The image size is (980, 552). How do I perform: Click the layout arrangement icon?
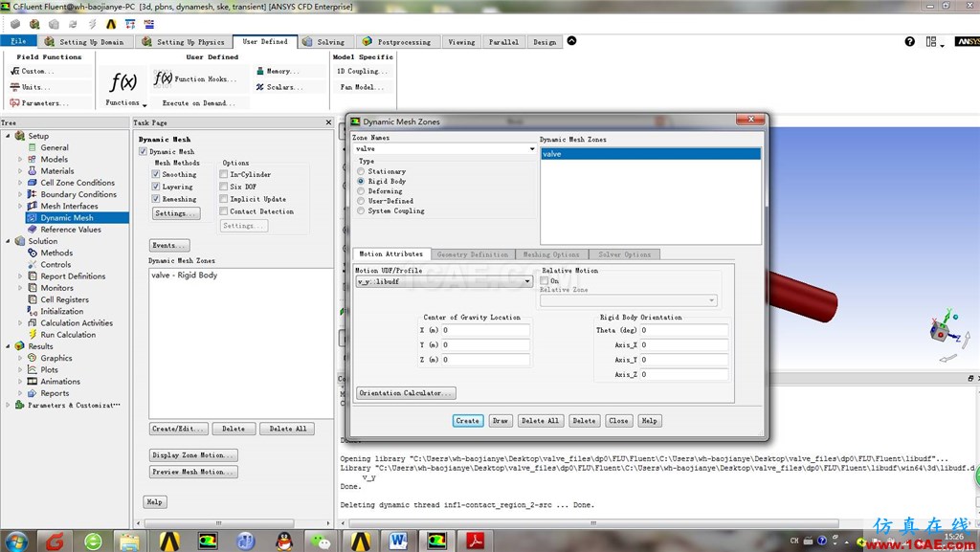[931, 41]
